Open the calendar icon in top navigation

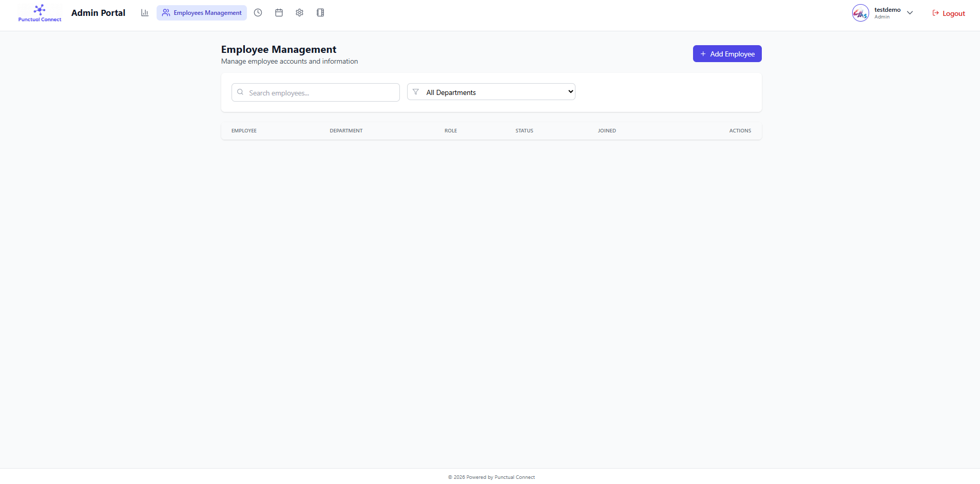coord(279,13)
